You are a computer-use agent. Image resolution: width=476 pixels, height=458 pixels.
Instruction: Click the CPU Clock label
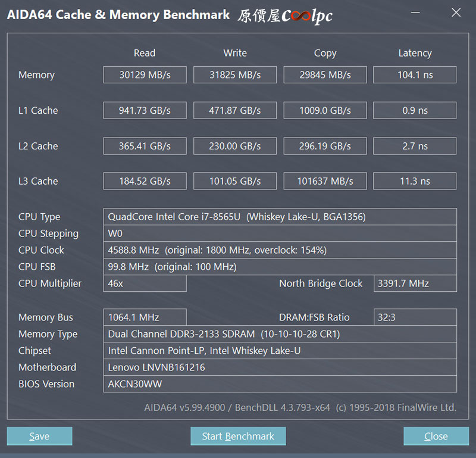(41, 250)
